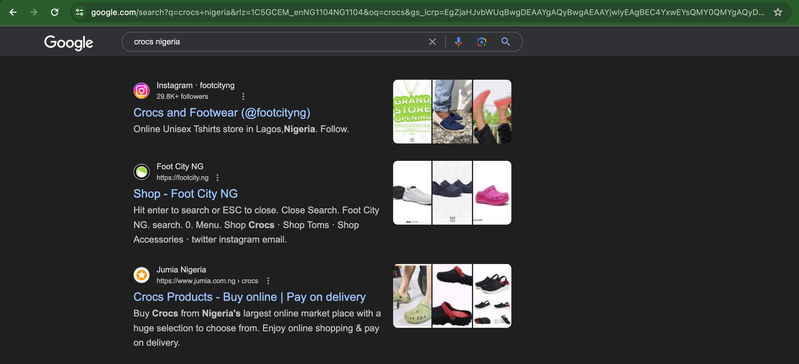The height and width of the screenshot is (364, 799).
Task: Open site information icon in address bar
Action: 79,12
